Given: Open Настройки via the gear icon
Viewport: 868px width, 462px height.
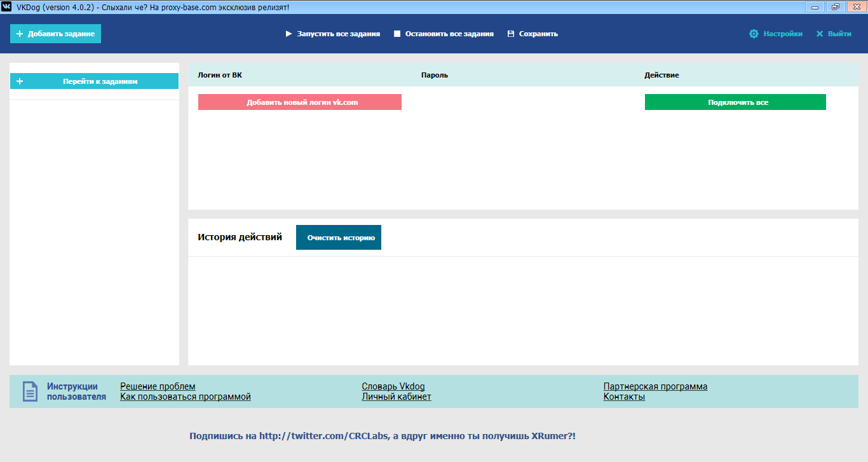Looking at the screenshot, I should [754, 34].
